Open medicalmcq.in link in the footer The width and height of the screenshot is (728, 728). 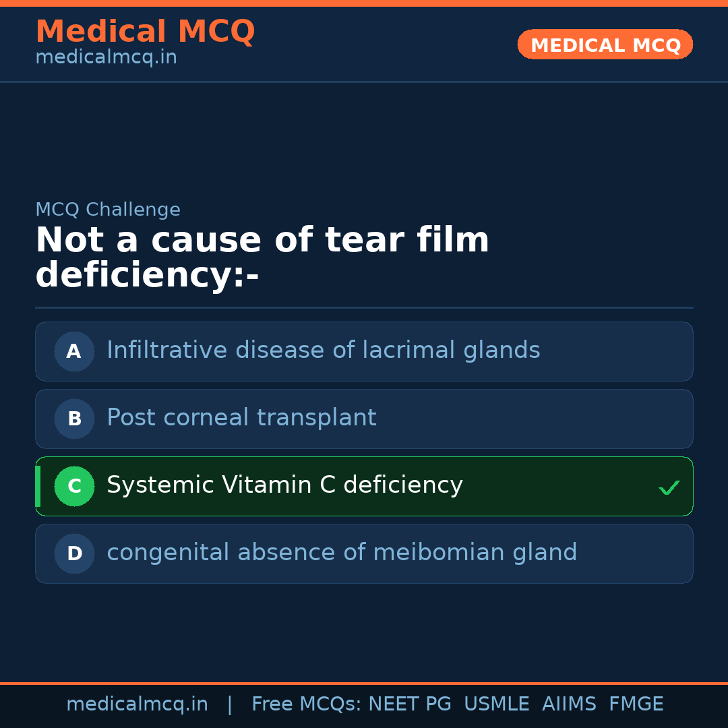point(137,704)
